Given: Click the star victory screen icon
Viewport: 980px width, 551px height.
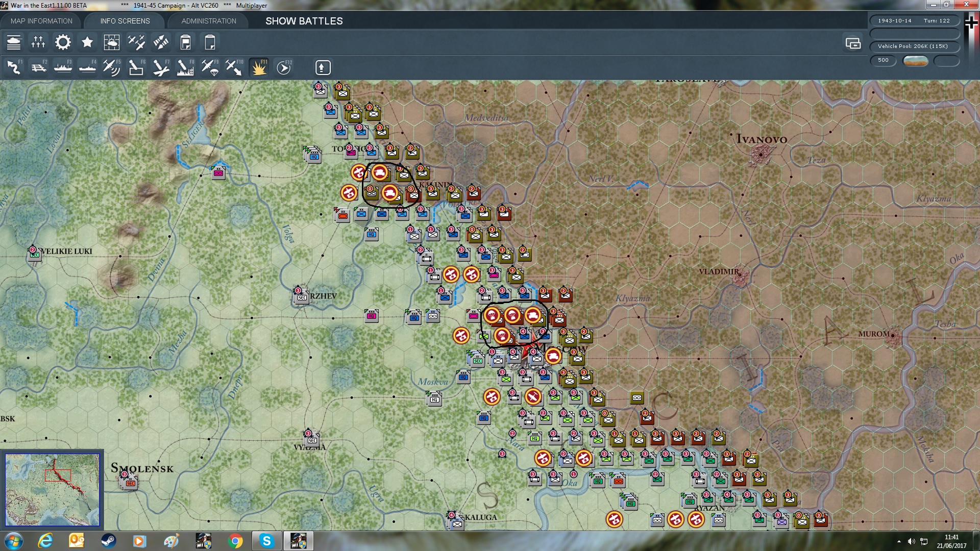Looking at the screenshot, I should (x=87, y=42).
